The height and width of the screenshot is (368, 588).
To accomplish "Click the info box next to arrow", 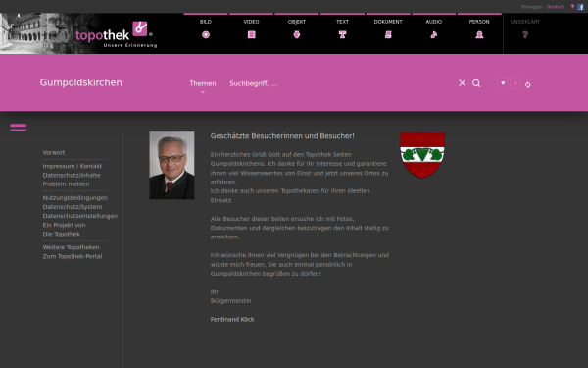I will (x=515, y=83).
